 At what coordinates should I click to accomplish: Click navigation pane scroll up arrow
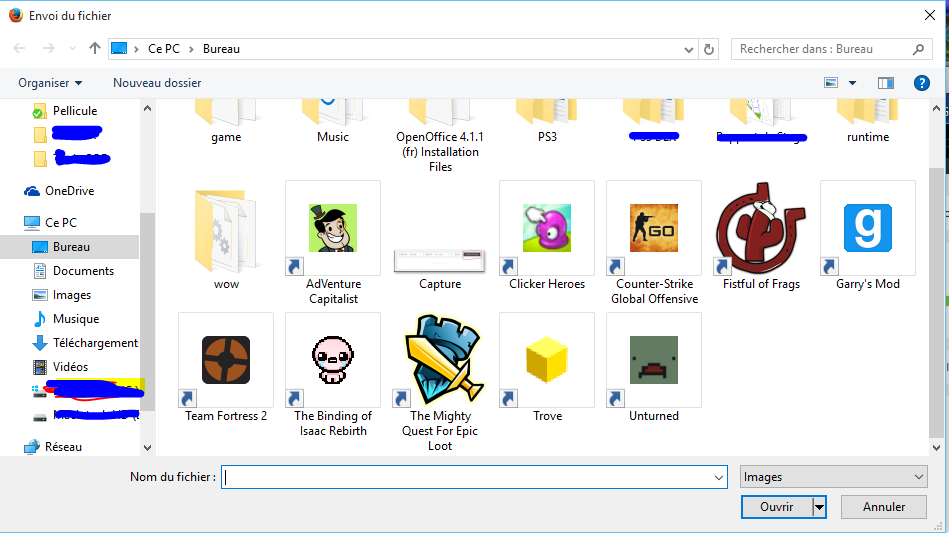(147, 108)
